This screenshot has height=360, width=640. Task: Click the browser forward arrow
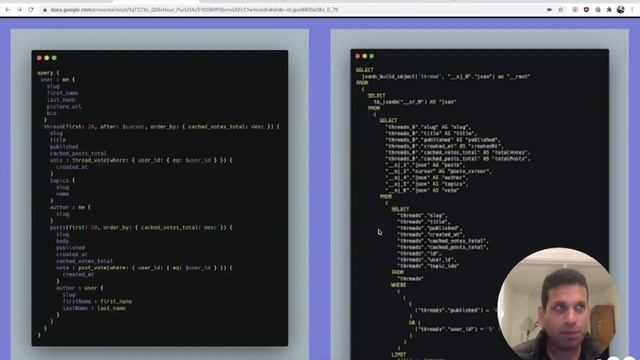[x=19, y=9]
